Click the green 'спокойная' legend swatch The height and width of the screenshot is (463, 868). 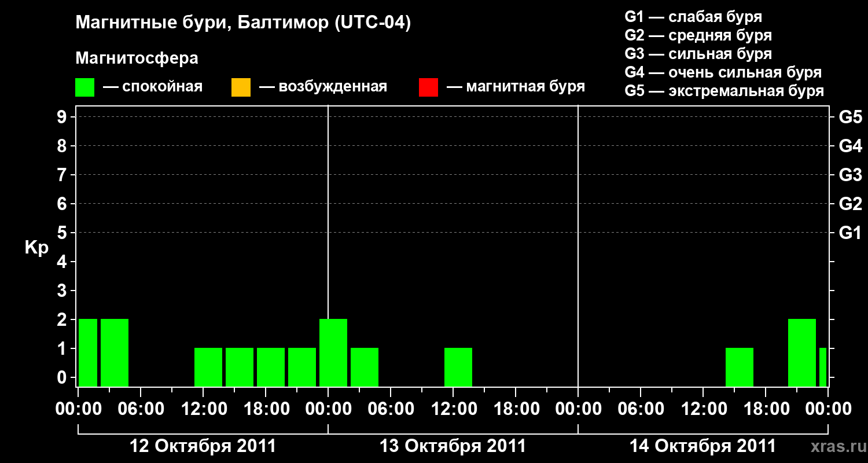click(x=85, y=87)
